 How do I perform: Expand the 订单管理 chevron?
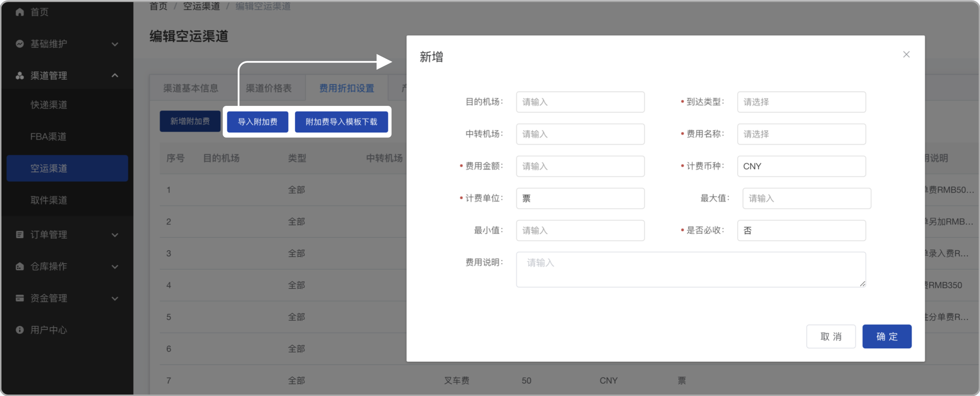click(115, 235)
